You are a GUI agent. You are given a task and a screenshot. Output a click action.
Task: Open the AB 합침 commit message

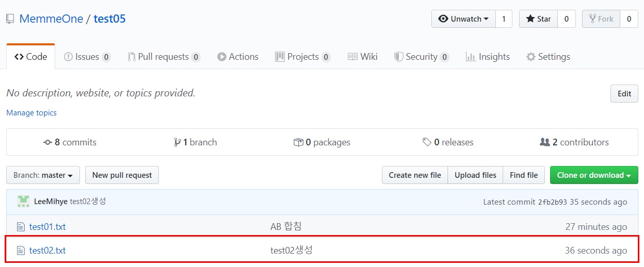click(x=286, y=226)
